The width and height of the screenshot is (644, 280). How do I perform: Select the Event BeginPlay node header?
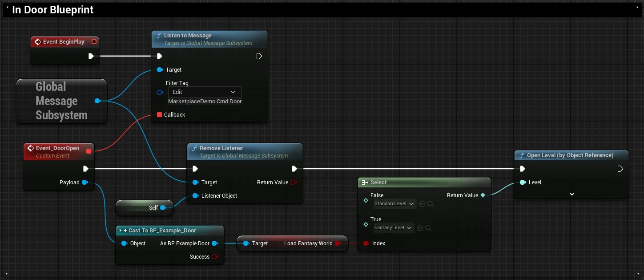[x=65, y=42]
